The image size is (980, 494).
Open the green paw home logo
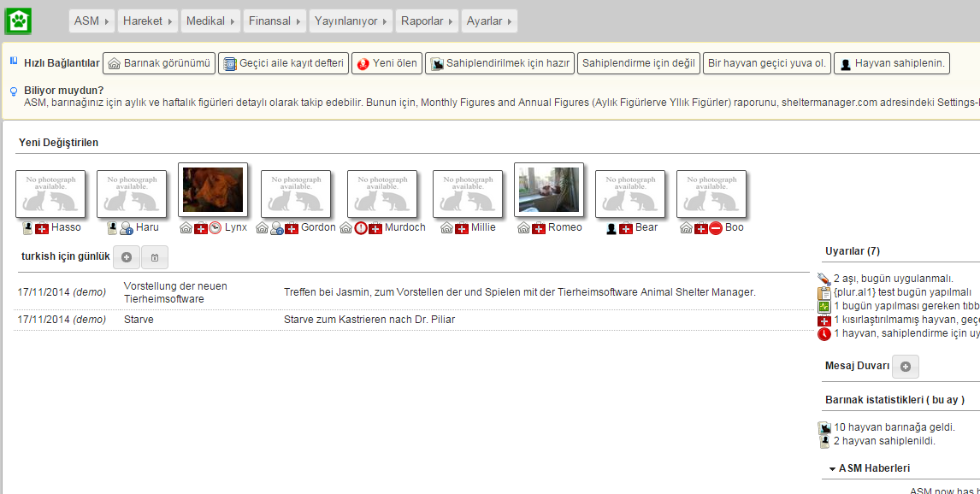pos(18,21)
